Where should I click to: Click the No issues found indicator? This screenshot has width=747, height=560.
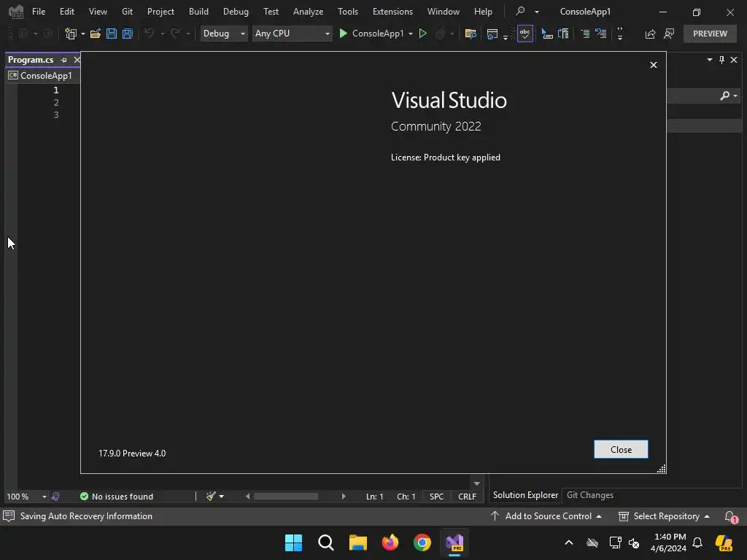(x=117, y=496)
